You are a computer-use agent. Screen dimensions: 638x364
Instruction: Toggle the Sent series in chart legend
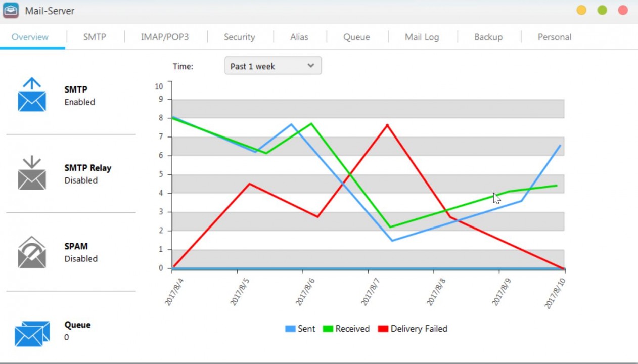(x=300, y=329)
